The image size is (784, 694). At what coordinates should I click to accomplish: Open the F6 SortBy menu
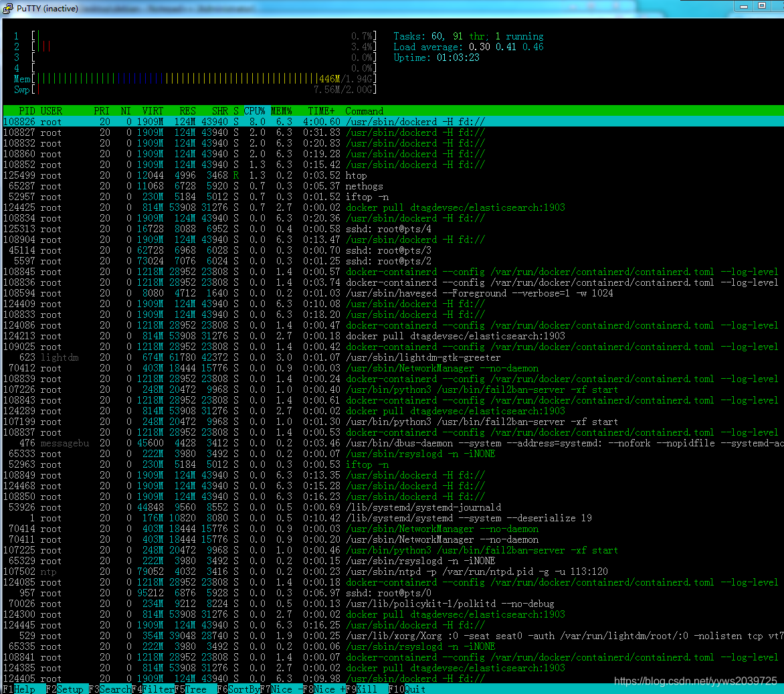[239, 689]
